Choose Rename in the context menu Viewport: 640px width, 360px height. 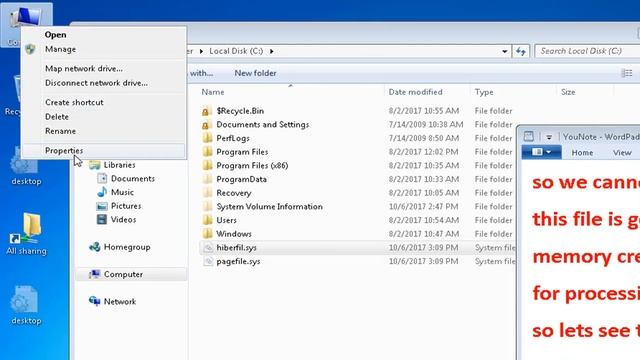click(60, 131)
